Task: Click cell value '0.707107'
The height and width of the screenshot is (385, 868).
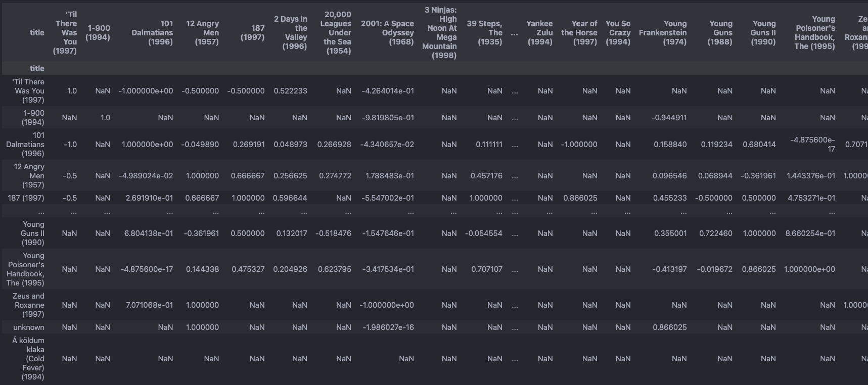Action: (487, 269)
